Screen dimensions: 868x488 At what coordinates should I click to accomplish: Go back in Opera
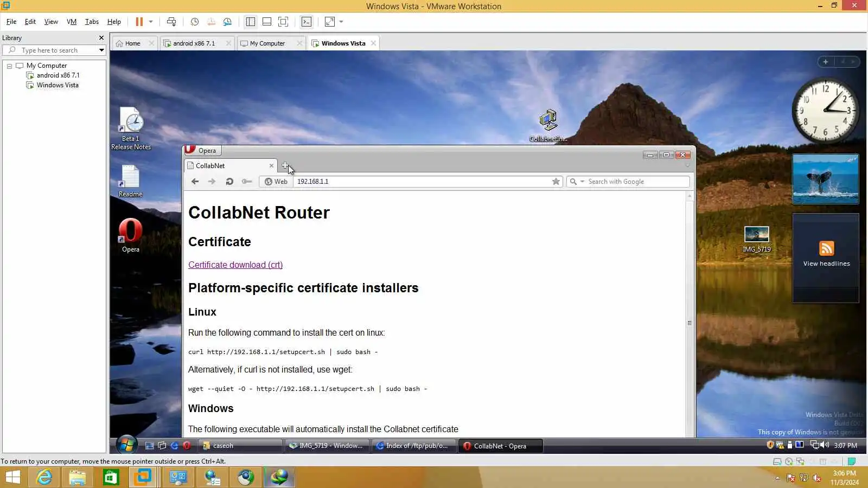coord(195,182)
